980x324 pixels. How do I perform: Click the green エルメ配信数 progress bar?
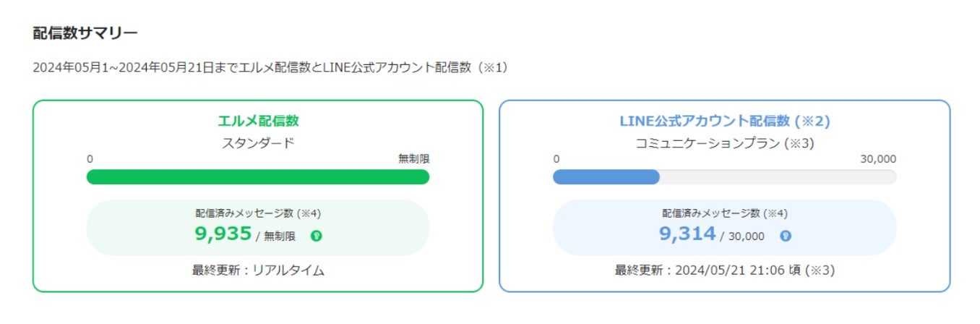click(257, 177)
